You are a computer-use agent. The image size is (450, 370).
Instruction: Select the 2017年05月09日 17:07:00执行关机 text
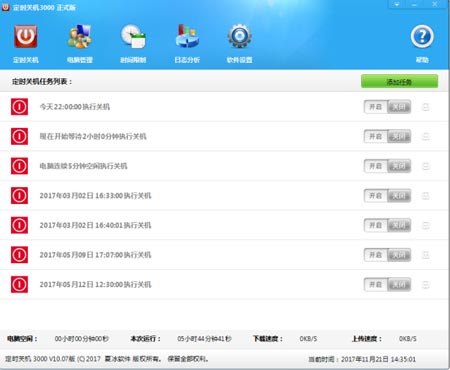(95, 255)
